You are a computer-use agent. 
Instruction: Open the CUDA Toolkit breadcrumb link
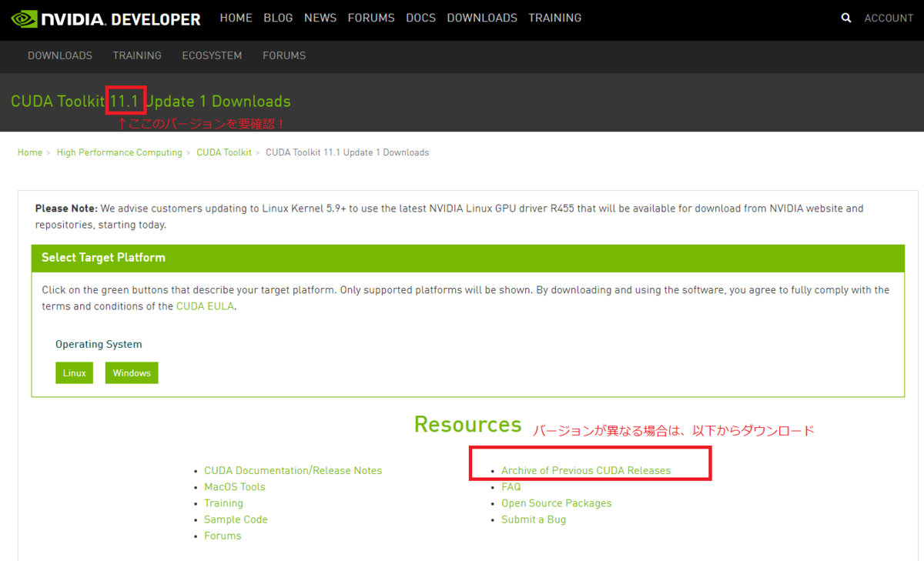[224, 152]
